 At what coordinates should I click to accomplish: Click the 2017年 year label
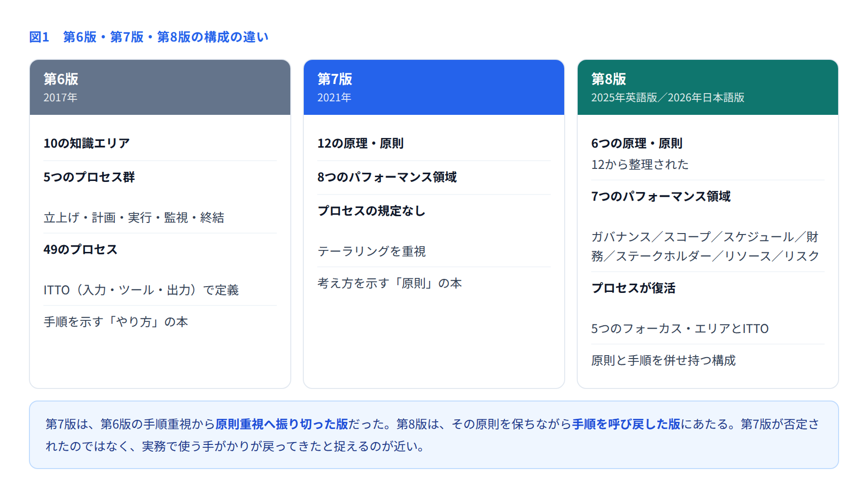tap(60, 97)
